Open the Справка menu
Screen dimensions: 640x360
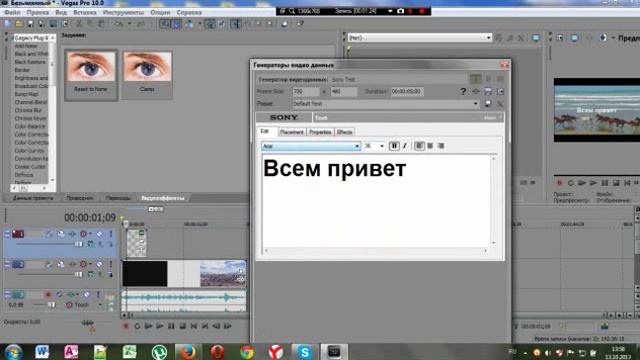tap(189, 13)
